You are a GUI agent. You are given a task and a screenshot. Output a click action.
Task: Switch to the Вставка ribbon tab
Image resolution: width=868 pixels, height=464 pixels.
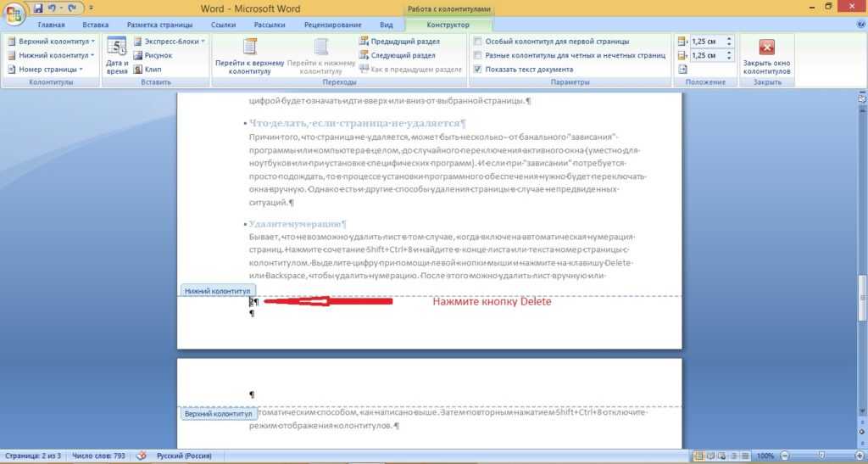(x=95, y=25)
